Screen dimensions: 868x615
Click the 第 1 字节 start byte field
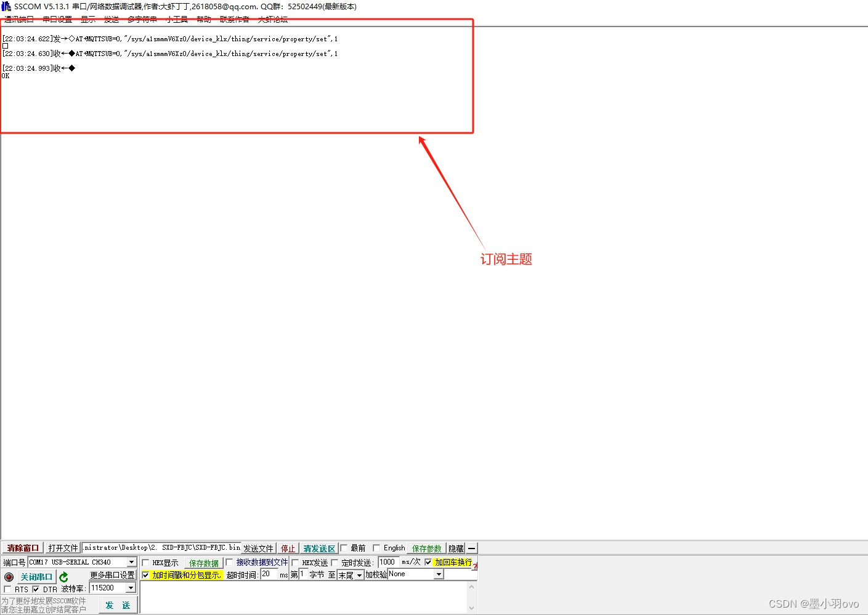303,574
